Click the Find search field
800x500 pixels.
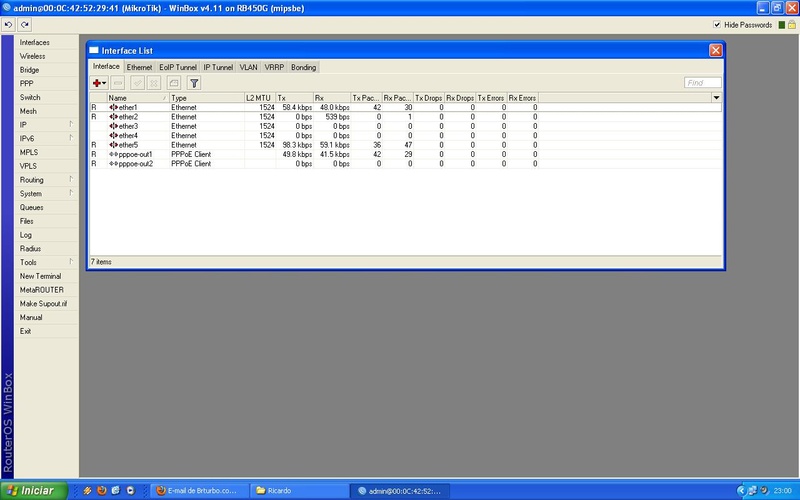click(x=703, y=83)
